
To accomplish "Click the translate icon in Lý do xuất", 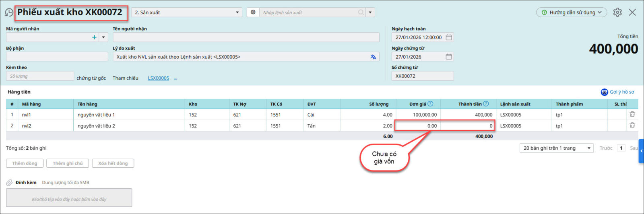I will point(373,57).
